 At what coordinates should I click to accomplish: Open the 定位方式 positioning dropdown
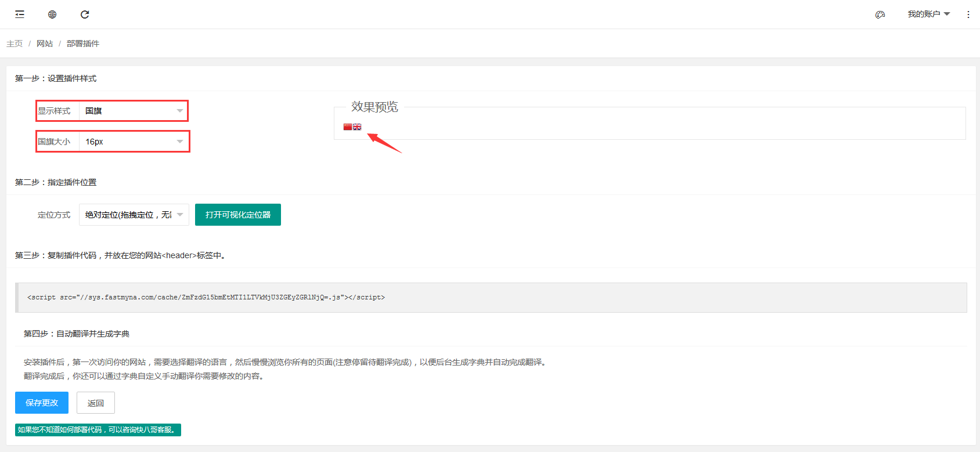[134, 215]
